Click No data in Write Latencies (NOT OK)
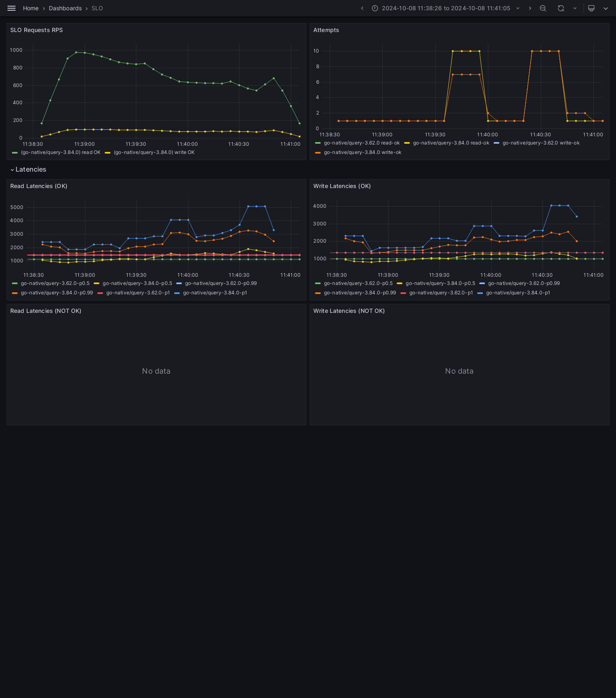 tap(459, 371)
